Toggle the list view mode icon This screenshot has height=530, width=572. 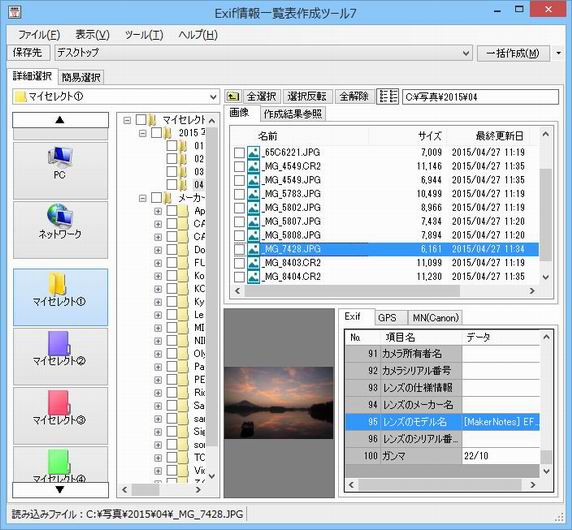[388, 97]
